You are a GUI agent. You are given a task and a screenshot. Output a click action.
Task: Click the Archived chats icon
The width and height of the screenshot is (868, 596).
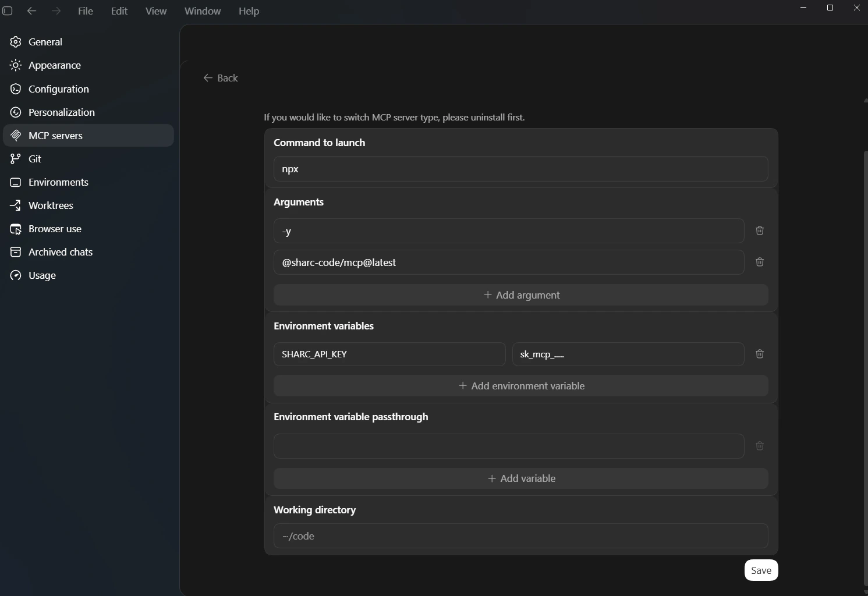pos(16,252)
